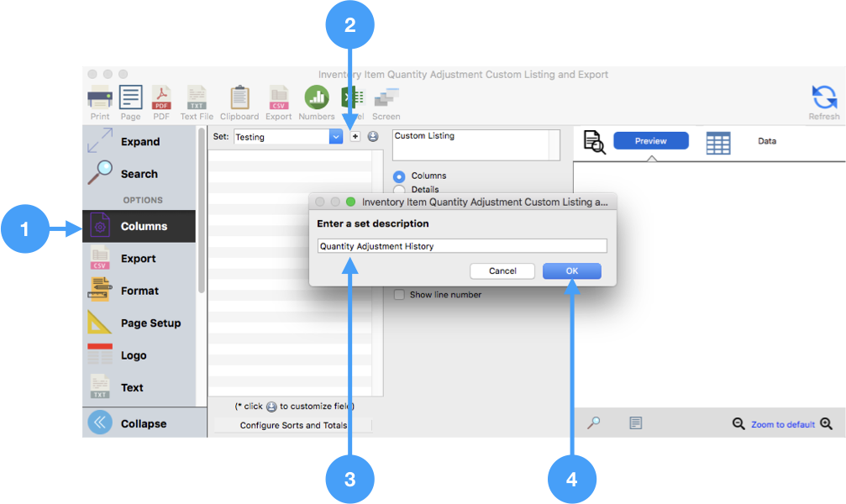The image size is (846, 504).
Task: Click the Print toolbar icon
Action: 99,101
